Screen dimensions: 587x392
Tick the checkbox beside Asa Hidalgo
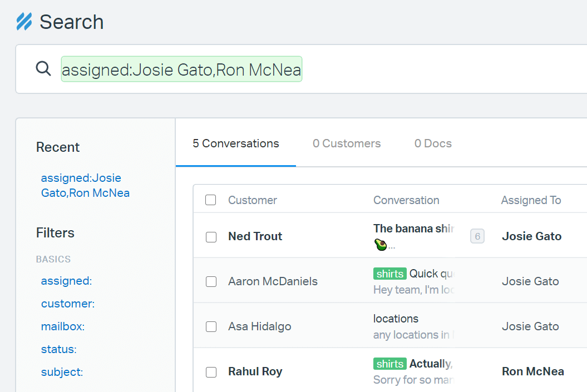pyautogui.click(x=211, y=327)
